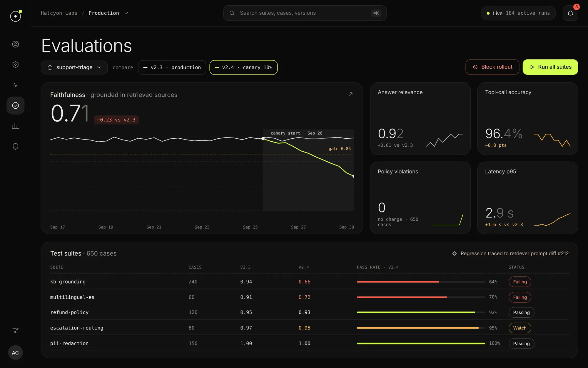The width and height of the screenshot is (588, 368).
Task: Click the Failing status badge for kb-grounding
Action: (x=520, y=282)
